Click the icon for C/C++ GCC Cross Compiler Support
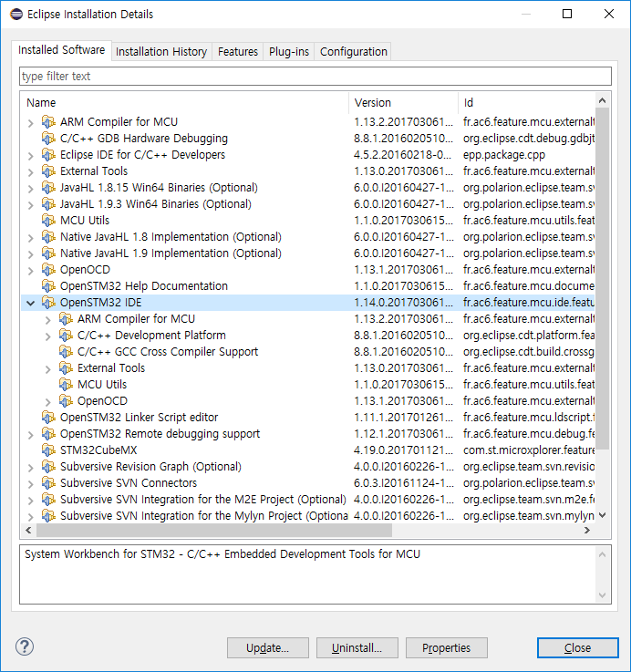The height and width of the screenshot is (672, 631). tap(66, 352)
